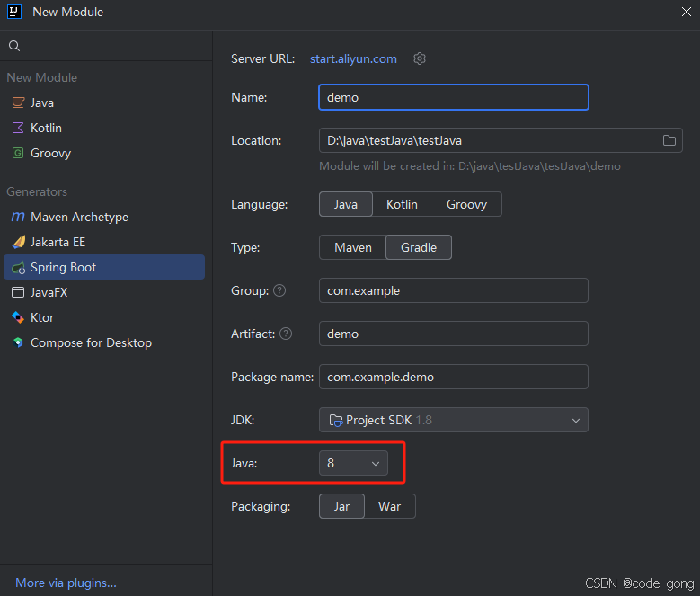Click the Artifact input field
Viewport: 700px width, 596px height.
(454, 334)
